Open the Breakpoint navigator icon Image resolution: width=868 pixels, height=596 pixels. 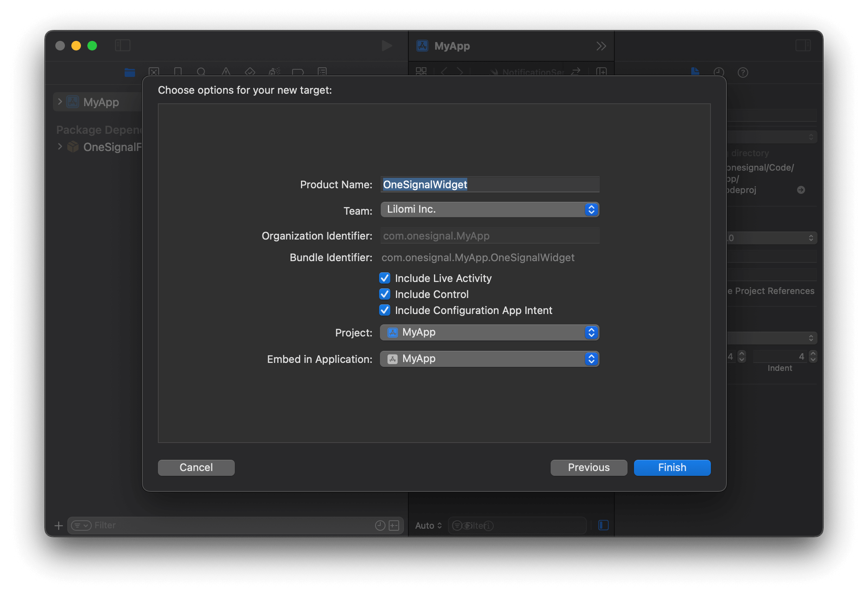pos(298,72)
